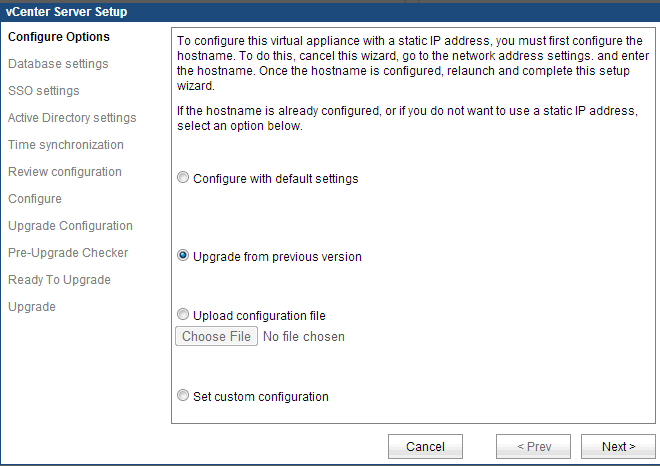Select Pre-Upgrade Checker step
The height and width of the screenshot is (466, 660).
68,253
